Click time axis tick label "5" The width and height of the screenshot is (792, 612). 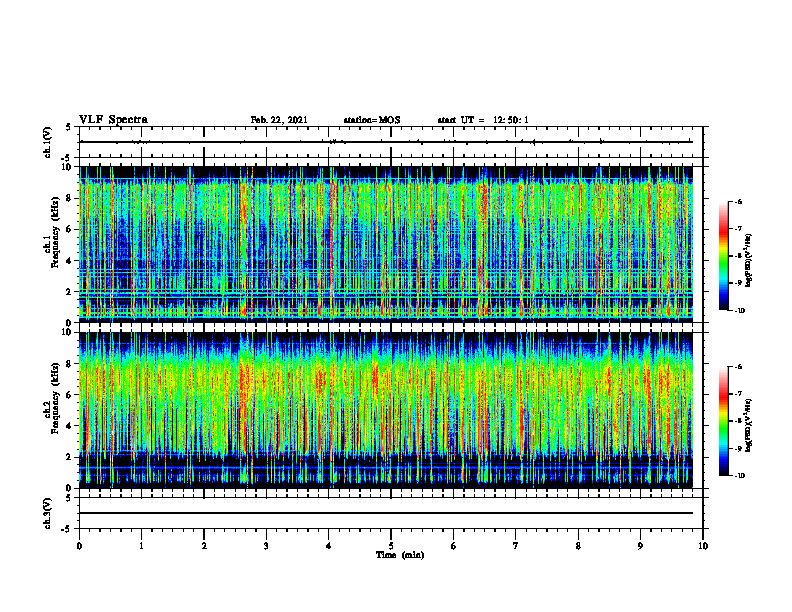point(391,546)
